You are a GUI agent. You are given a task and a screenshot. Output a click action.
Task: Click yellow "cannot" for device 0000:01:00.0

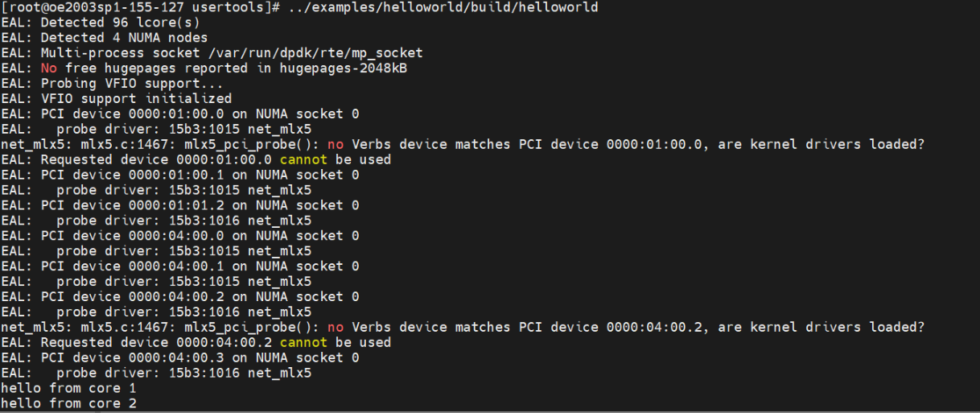pos(303,159)
